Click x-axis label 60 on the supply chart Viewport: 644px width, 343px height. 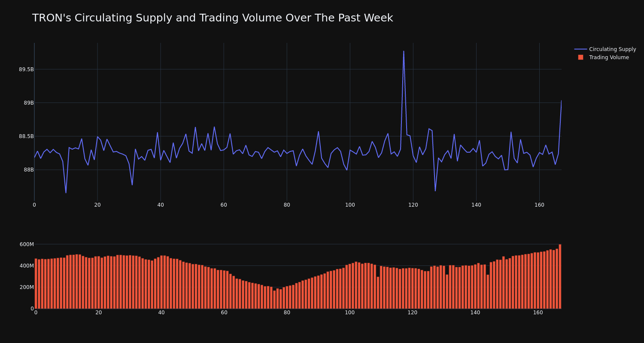tap(224, 205)
